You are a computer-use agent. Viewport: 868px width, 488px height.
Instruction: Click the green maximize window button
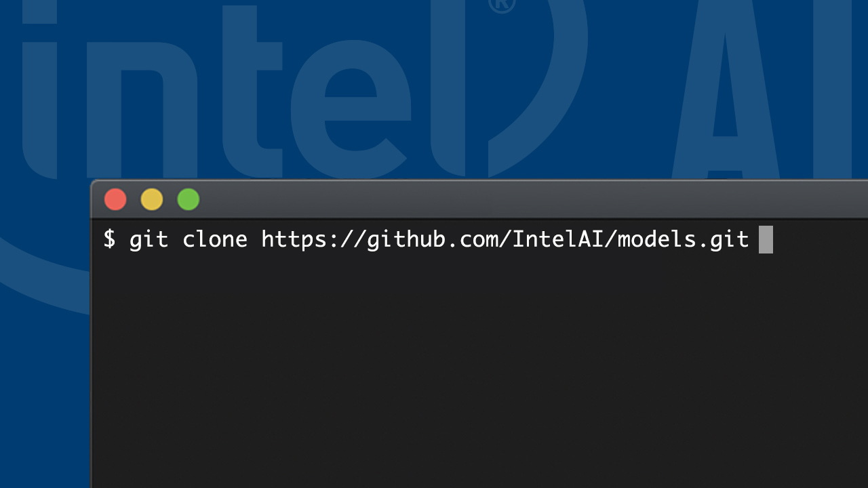(x=189, y=200)
